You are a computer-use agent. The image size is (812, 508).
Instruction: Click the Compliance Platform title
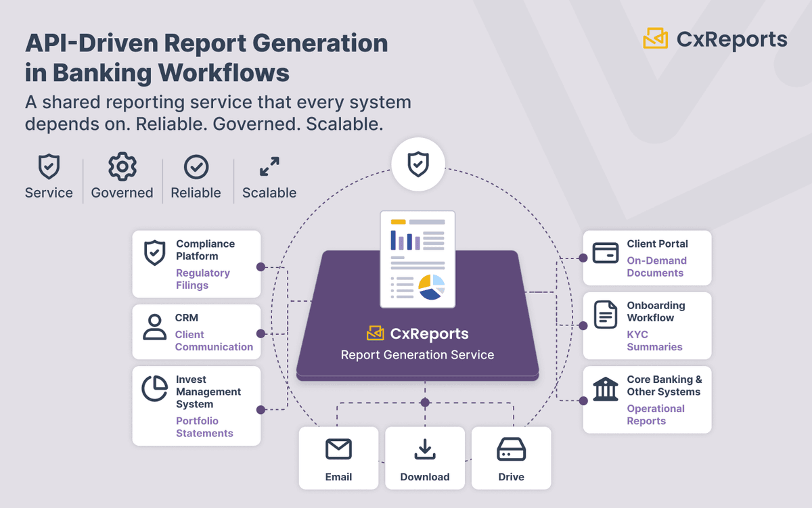206,250
